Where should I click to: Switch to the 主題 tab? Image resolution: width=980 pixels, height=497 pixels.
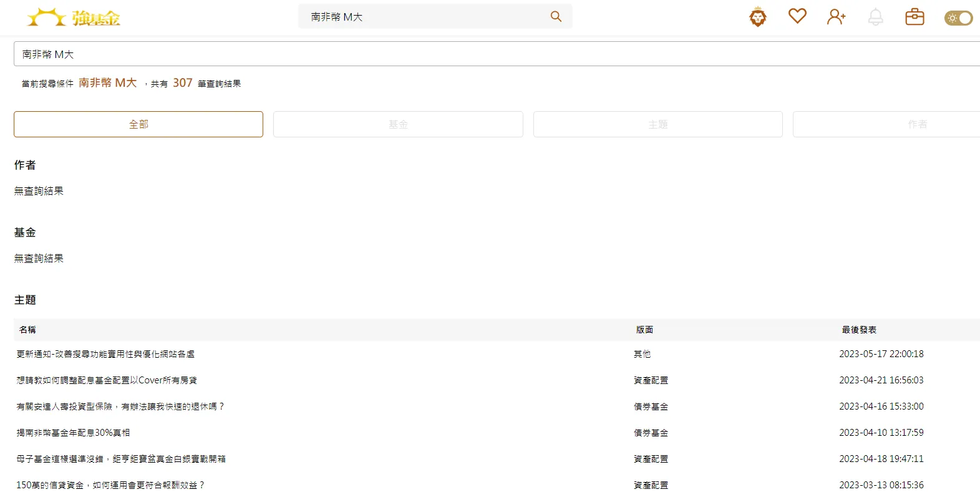pos(658,124)
